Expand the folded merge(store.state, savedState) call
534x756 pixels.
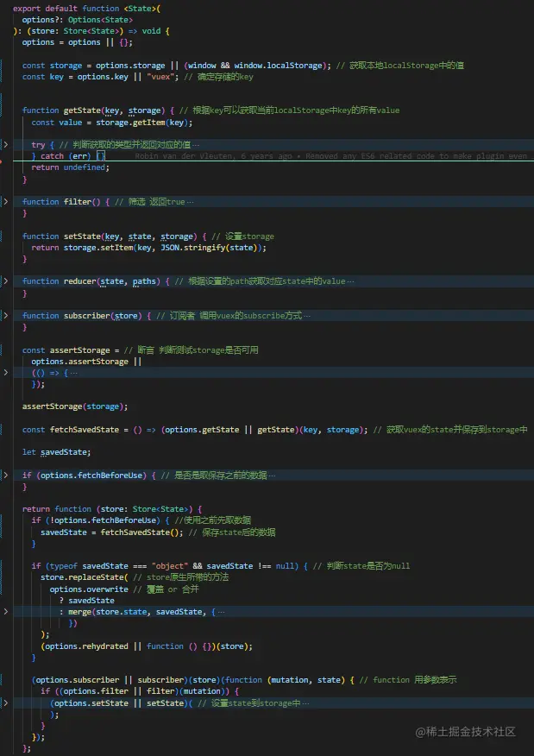6,611
